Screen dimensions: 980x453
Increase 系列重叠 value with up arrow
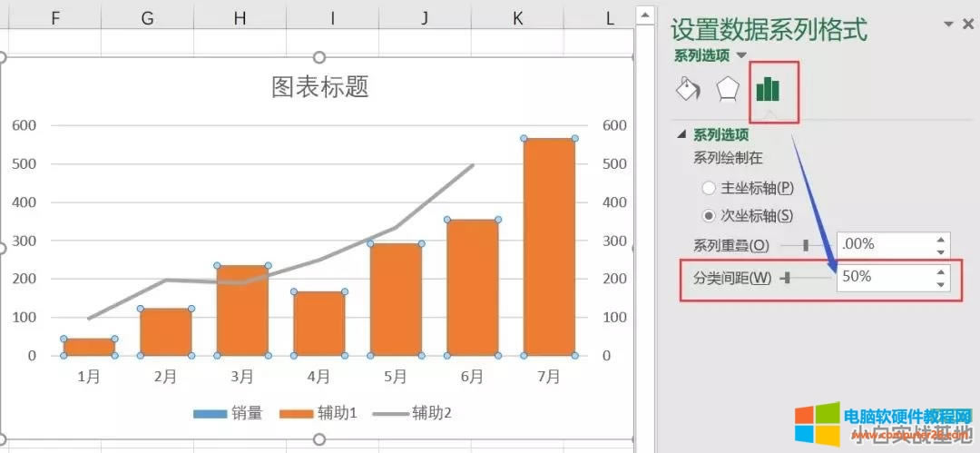pos(941,239)
